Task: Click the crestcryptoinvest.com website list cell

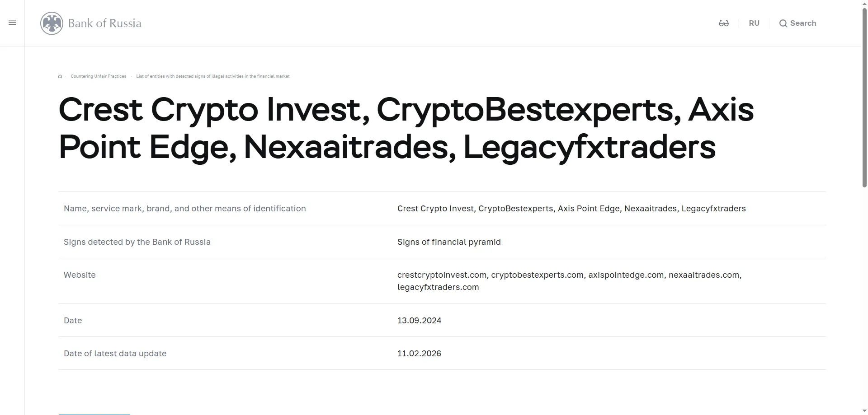Action: point(442,275)
